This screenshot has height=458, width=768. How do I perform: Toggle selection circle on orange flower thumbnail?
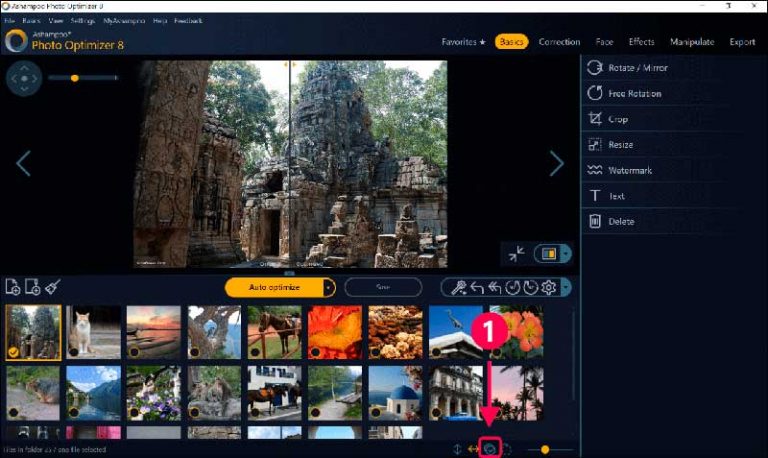click(314, 352)
